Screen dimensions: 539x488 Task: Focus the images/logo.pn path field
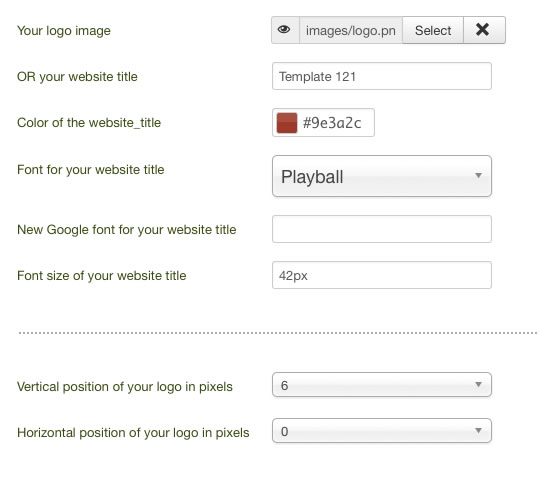[351, 30]
